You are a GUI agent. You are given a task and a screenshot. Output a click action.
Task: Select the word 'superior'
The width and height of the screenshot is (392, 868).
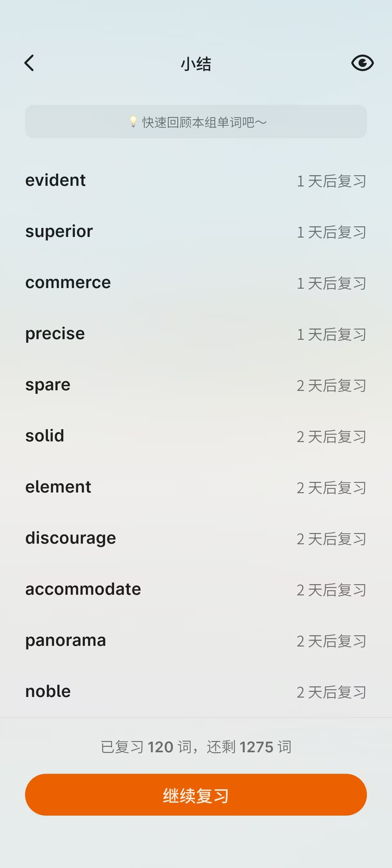59,231
